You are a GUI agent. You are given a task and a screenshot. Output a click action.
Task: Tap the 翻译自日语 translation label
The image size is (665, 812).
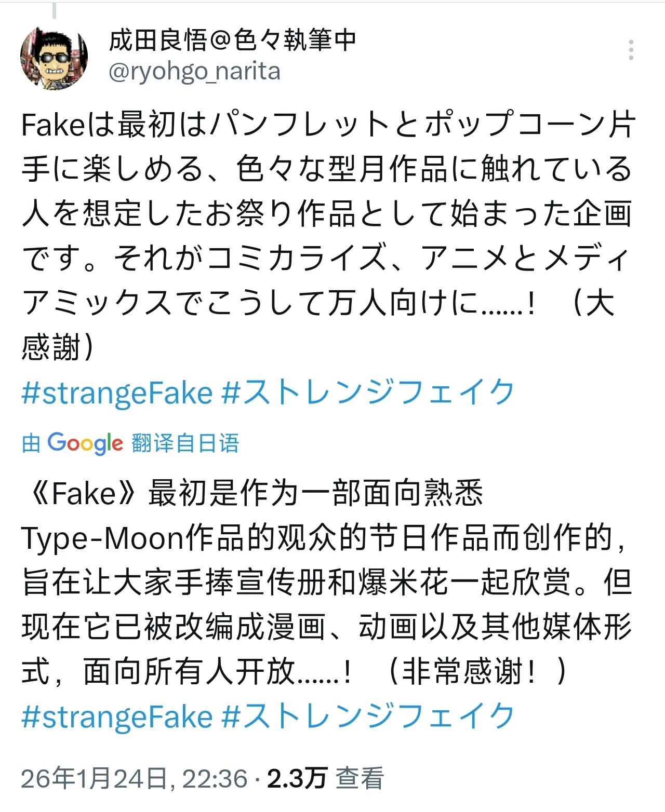pyautogui.click(x=185, y=443)
